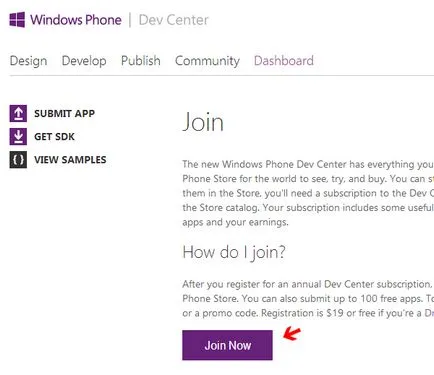The height and width of the screenshot is (375, 434).
Task: Click the text 'apps and your earnings.'
Action: click(235, 222)
